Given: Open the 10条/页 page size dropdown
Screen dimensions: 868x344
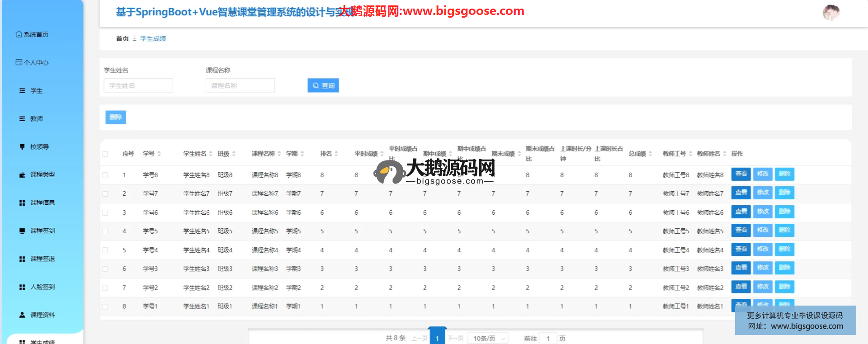Looking at the screenshot, I should click(x=488, y=338).
